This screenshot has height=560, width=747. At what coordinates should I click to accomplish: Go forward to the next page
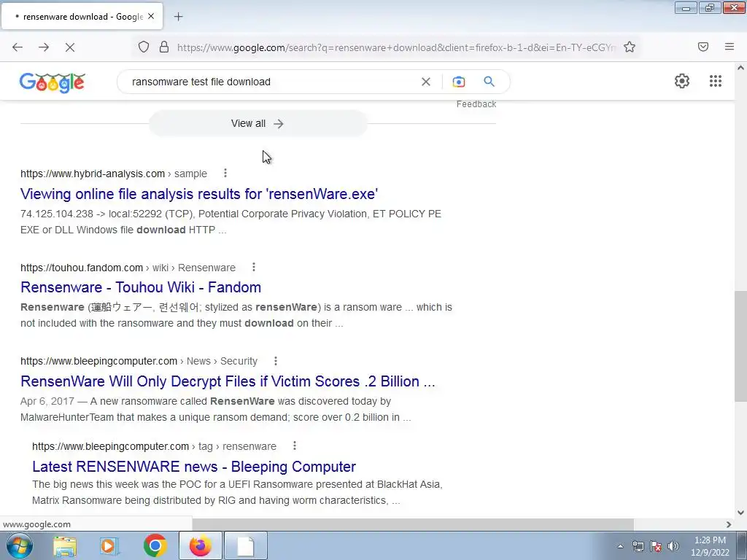tap(44, 47)
